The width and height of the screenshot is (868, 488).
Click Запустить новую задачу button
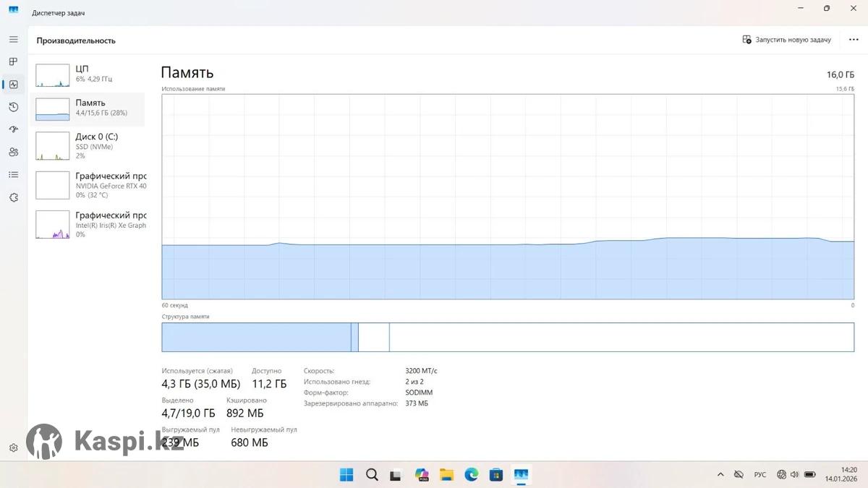[787, 40]
